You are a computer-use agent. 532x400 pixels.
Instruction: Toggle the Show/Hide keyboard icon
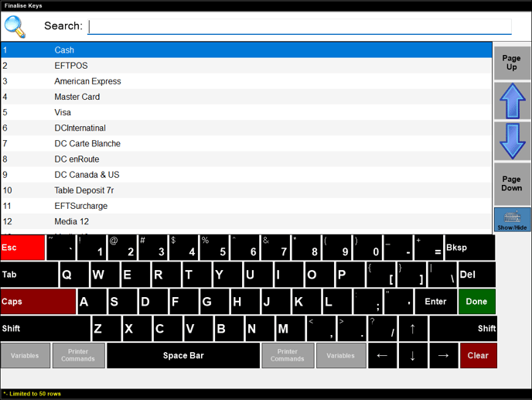pyautogui.click(x=512, y=220)
